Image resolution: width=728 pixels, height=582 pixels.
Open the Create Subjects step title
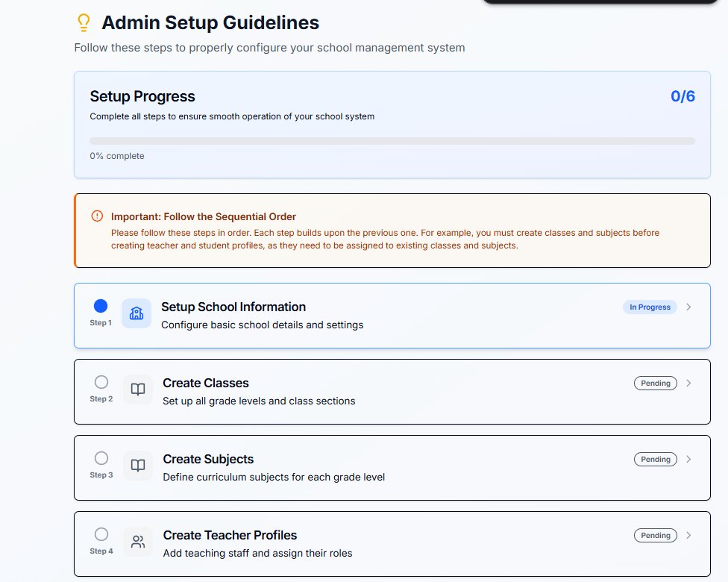(x=208, y=460)
